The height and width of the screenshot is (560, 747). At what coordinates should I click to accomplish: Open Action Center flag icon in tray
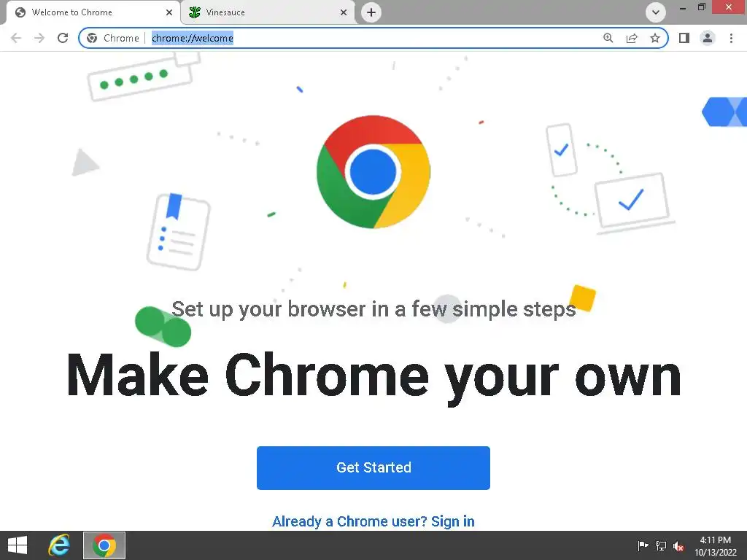643,545
